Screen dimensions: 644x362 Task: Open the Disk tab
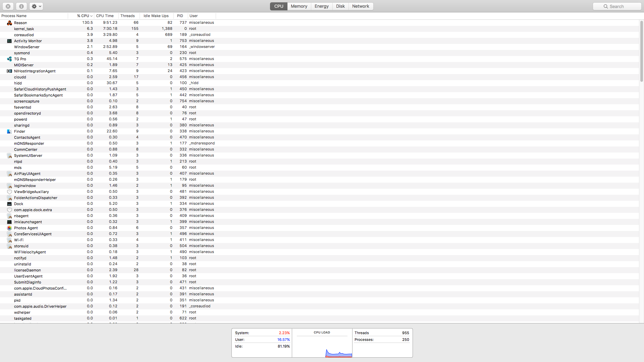(340, 6)
